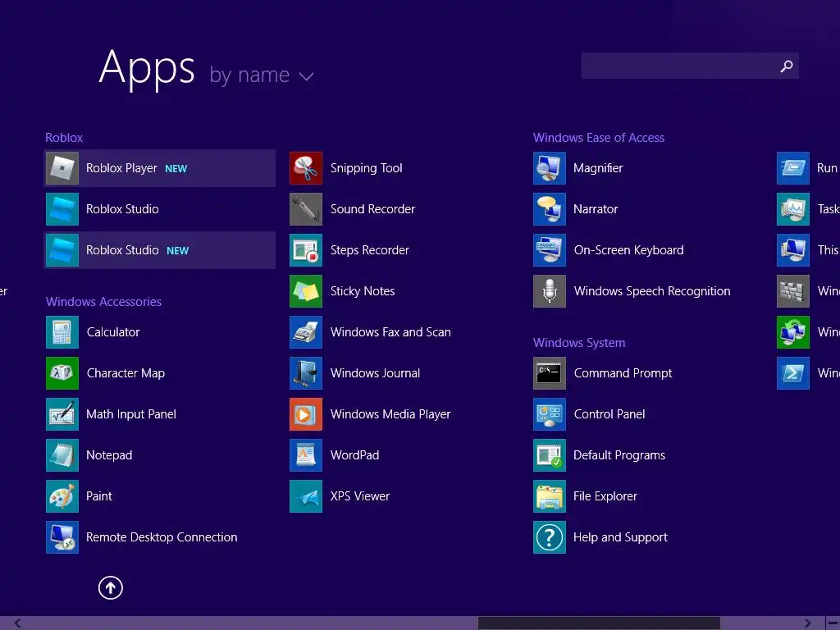Open Paint icon
The image size is (840, 630).
click(62, 496)
